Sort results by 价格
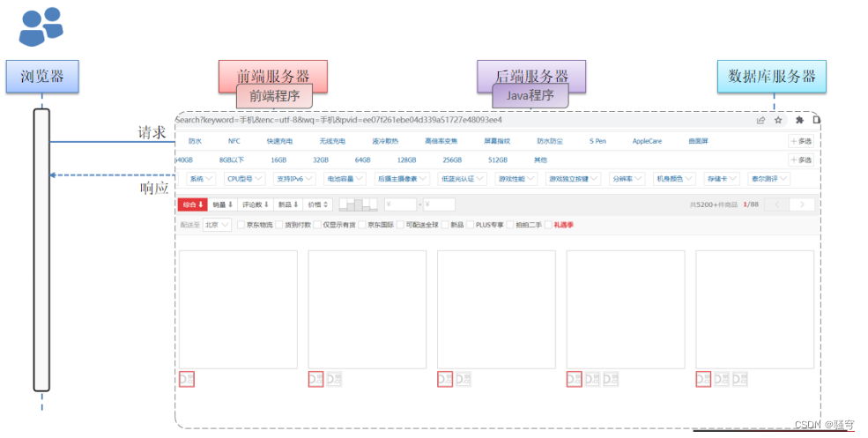Screen dimensions: 868x438 (x=318, y=204)
